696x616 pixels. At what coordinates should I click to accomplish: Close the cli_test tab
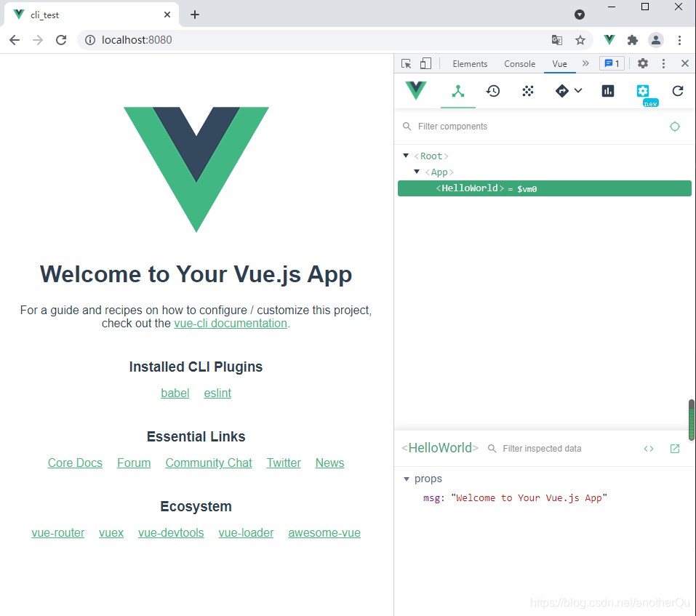[x=167, y=15]
